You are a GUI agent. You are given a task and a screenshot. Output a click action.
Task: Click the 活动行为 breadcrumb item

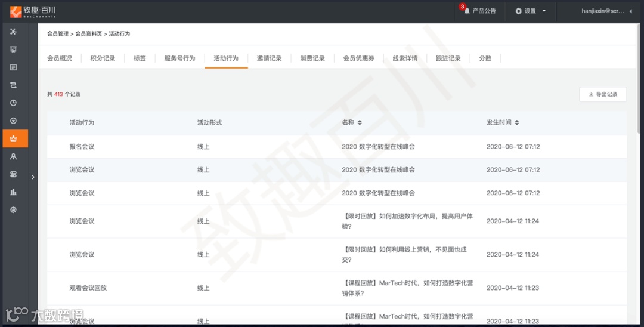tap(119, 33)
